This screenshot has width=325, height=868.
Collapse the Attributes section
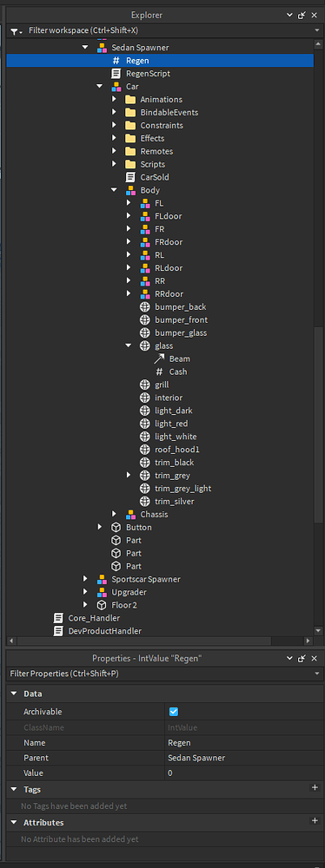tap(14, 823)
